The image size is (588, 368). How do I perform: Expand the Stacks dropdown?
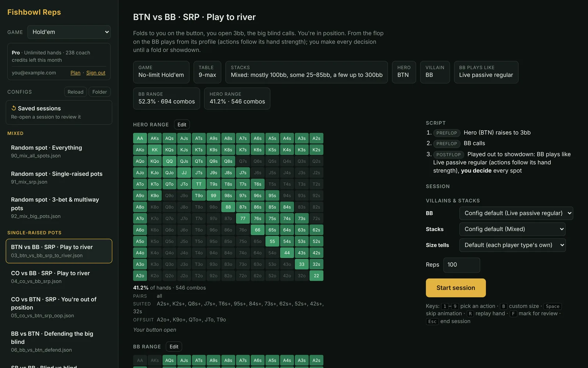coord(512,229)
